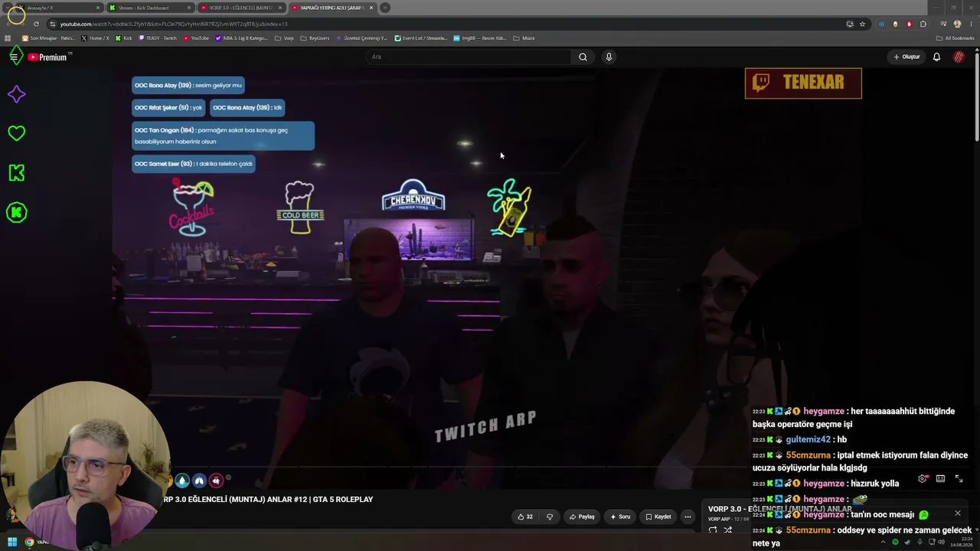Click the Paylaş share button
The image size is (980, 551).
(582, 517)
